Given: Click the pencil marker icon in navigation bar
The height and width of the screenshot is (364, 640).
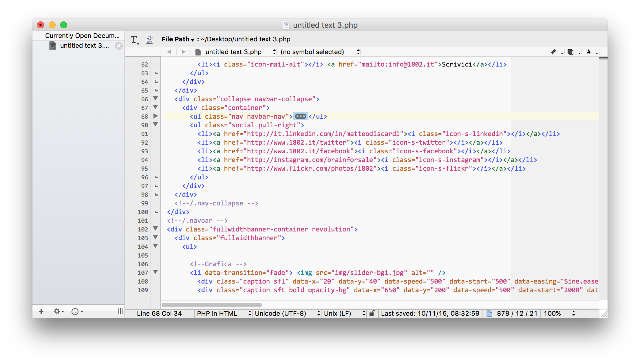Looking at the screenshot, I should pos(553,52).
